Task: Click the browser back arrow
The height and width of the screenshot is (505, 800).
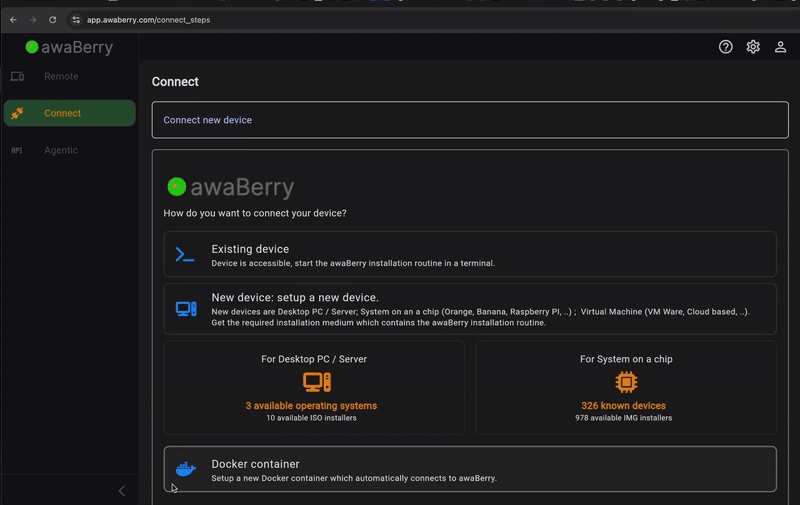Action: point(13,20)
